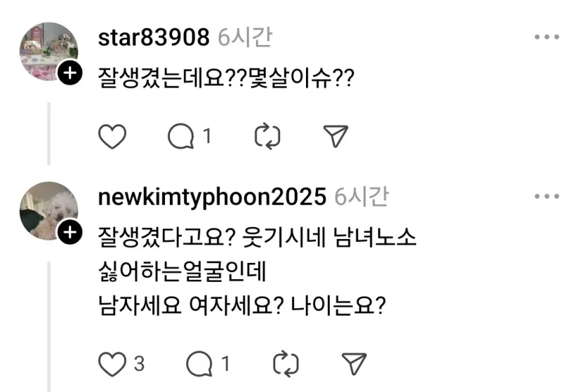Open more options for star83908's comment
The height and width of the screenshot is (392, 586).
coord(547,36)
